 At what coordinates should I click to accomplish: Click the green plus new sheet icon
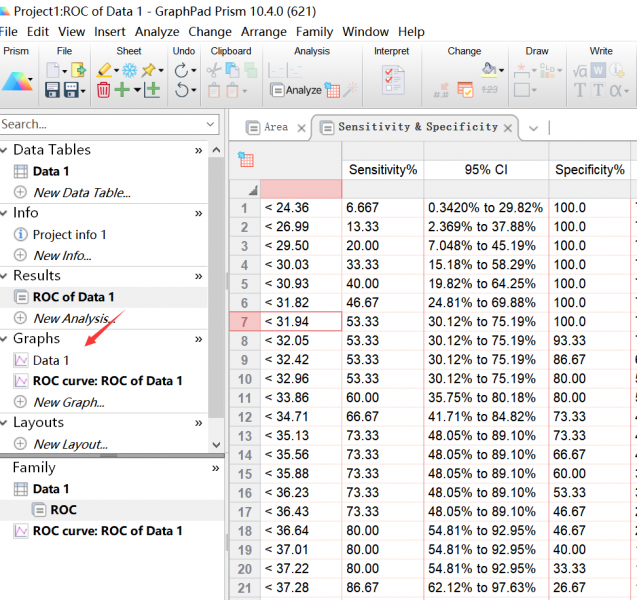click(x=122, y=89)
